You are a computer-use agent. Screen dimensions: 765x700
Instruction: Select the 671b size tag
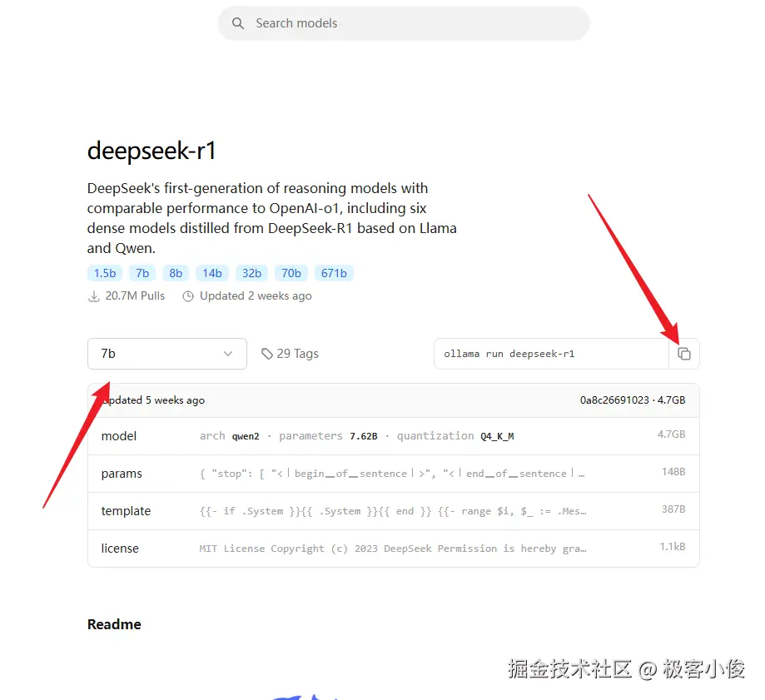click(334, 273)
